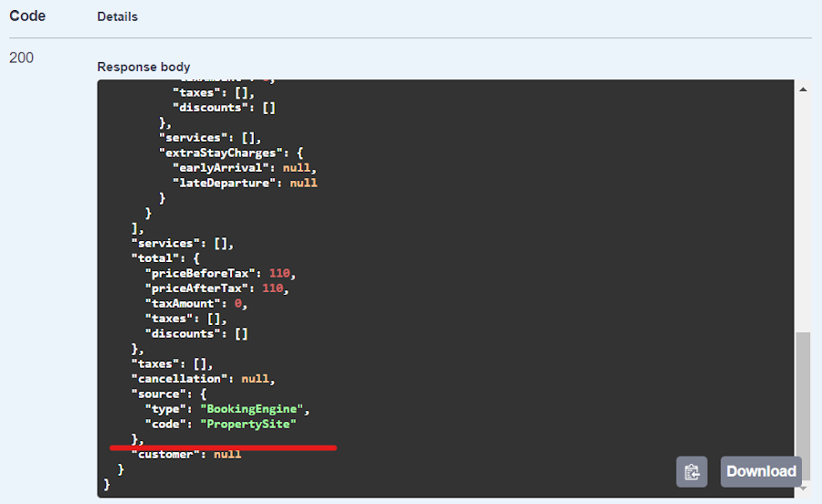
Task: Click the Code column header
Action: pyautogui.click(x=27, y=16)
